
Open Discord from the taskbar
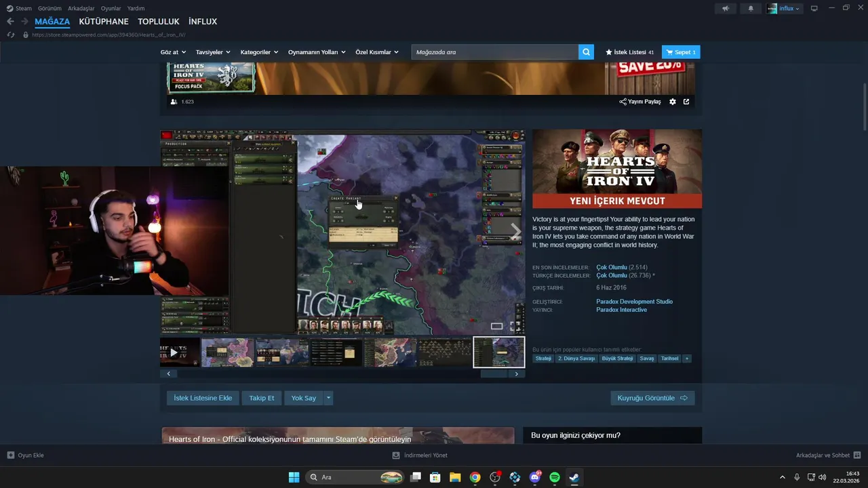pyautogui.click(x=535, y=477)
